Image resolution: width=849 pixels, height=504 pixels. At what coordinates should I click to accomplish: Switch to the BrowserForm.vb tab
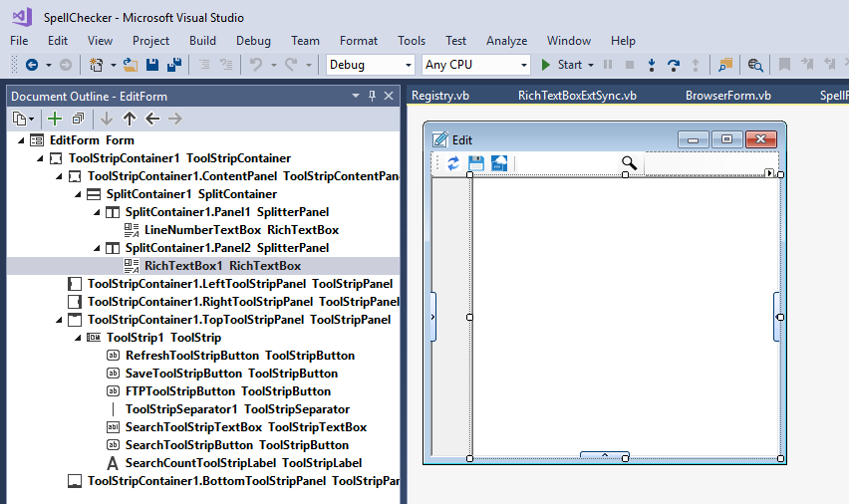tap(728, 96)
